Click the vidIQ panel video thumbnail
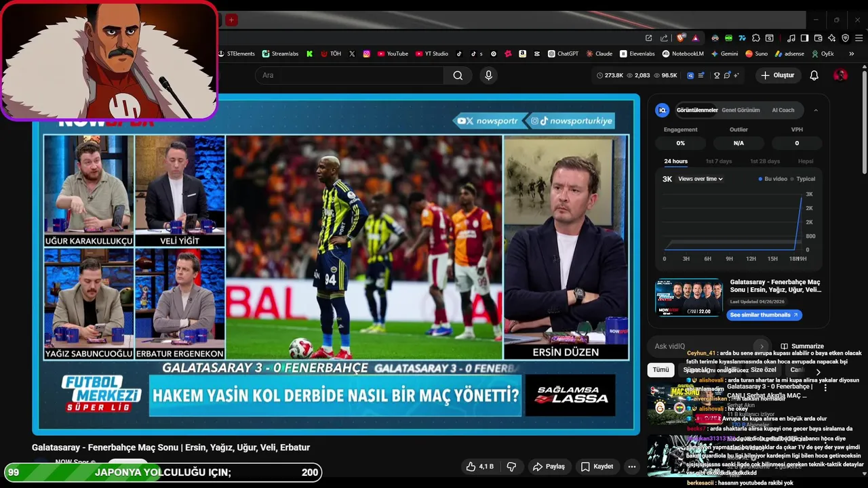 pyautogui.click(x=688, y=298)
